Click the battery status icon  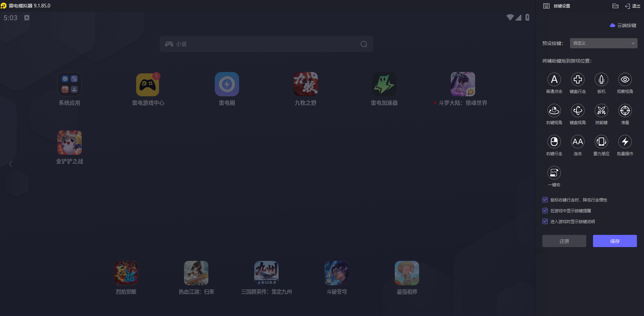pos(527,17)
